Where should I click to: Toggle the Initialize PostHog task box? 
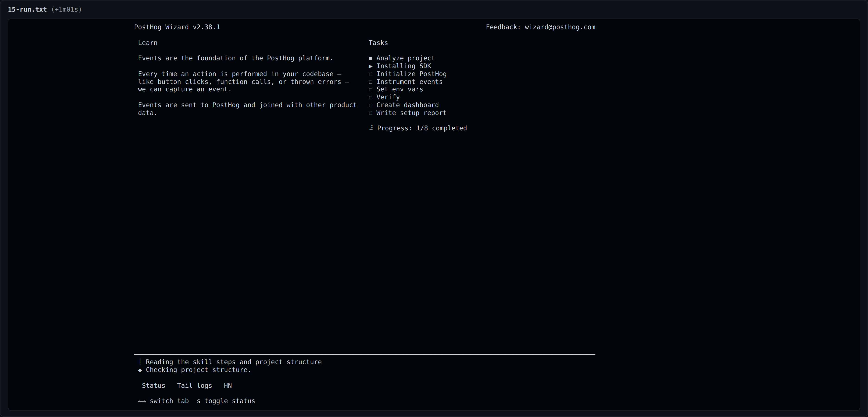(370, 74)
